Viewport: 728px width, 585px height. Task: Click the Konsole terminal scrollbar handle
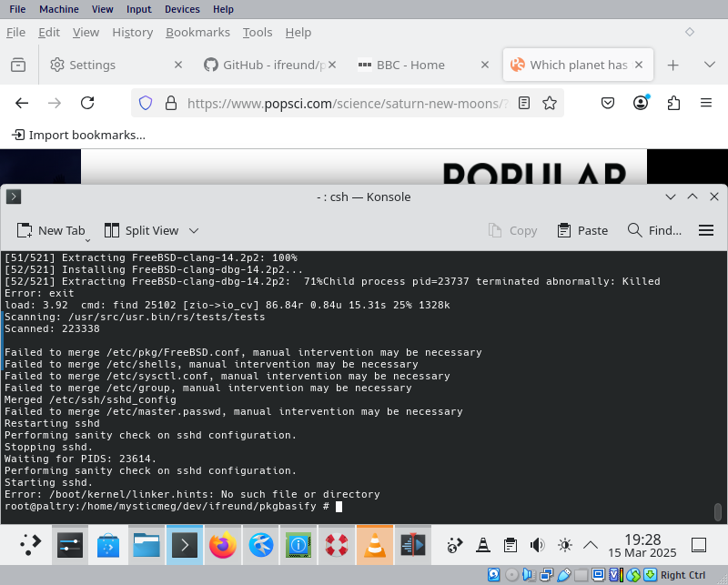tap(717, 511)
